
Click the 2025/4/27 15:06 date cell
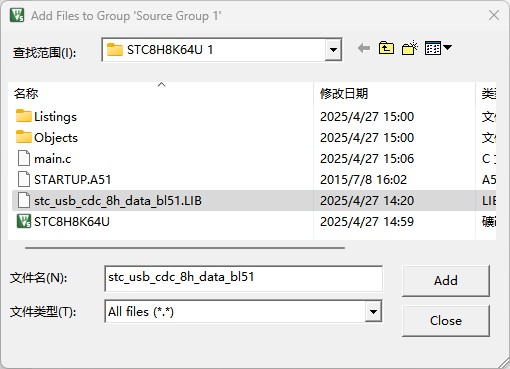pyautogui.click(x=367, y=159)
